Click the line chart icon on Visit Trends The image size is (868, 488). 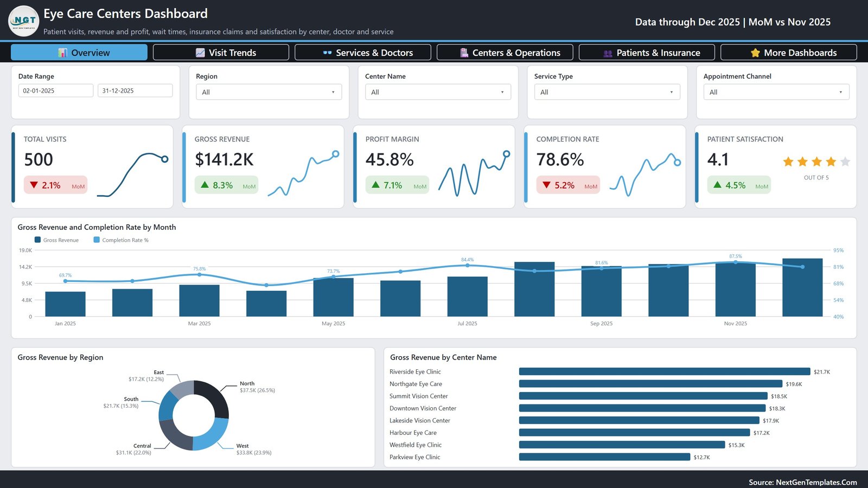200,53
